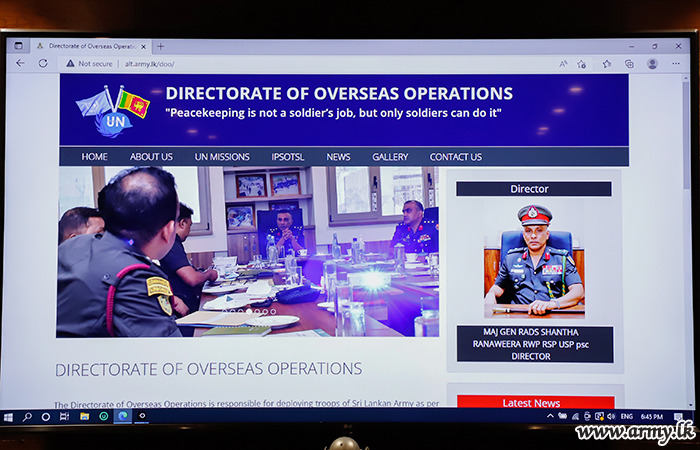700x450 pixels.
Task: Restore down the browser window
Action: coord(655,46)
